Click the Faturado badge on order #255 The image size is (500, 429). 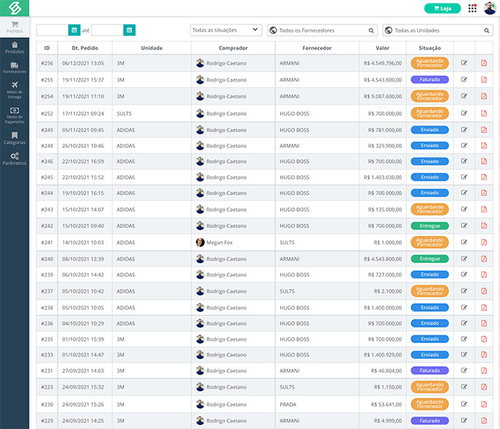click(430, 80)
